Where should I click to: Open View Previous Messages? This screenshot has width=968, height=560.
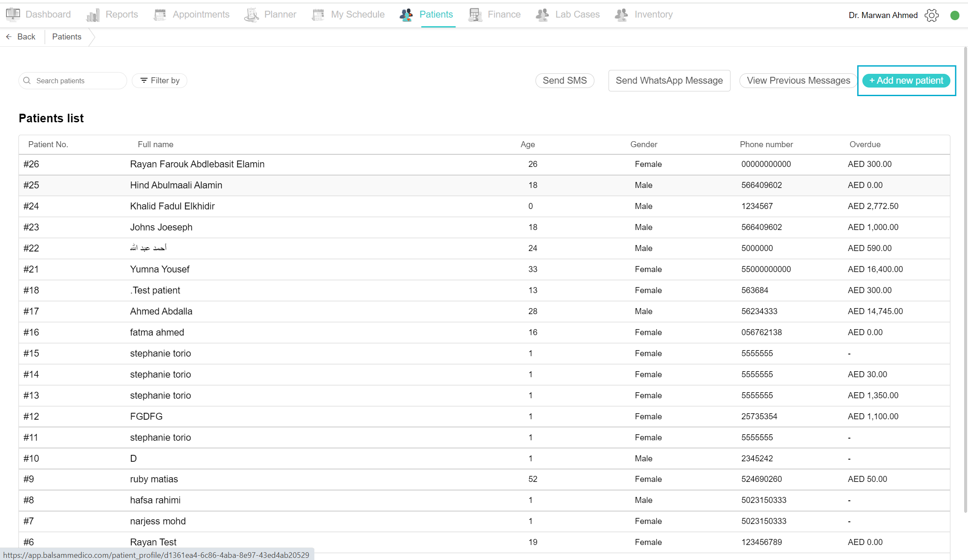[x=798, y=81]
